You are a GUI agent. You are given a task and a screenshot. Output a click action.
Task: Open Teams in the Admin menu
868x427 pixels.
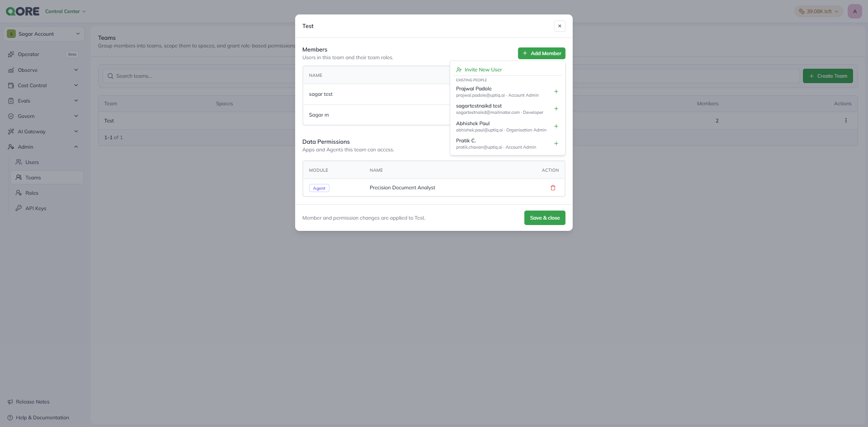tap(47, 178)
